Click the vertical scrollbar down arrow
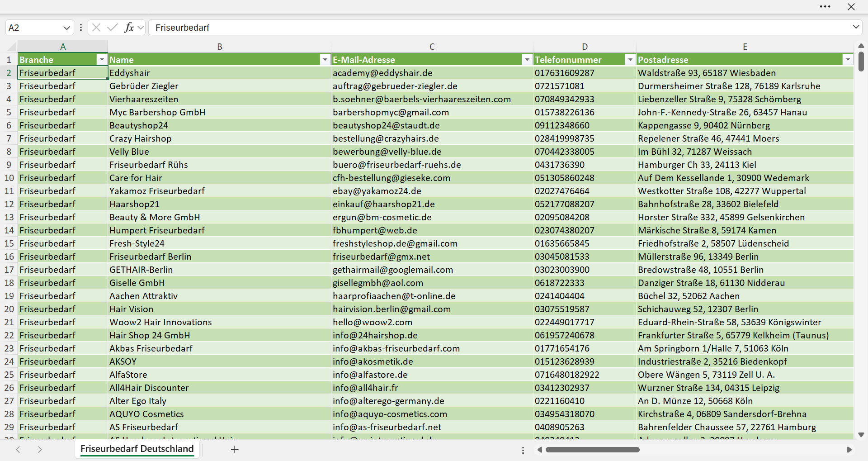 point(861,435)
